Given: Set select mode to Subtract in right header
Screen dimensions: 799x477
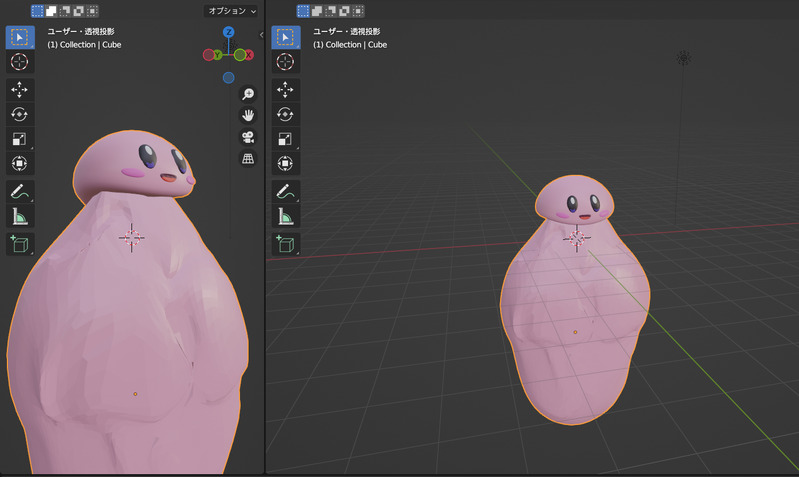Looking at the screenshot, I should 331,11.
